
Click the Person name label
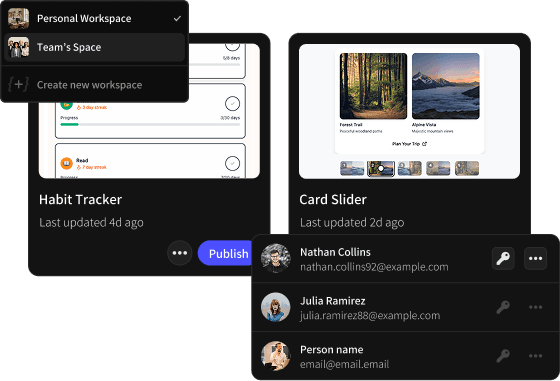click(x=331, y=350)
